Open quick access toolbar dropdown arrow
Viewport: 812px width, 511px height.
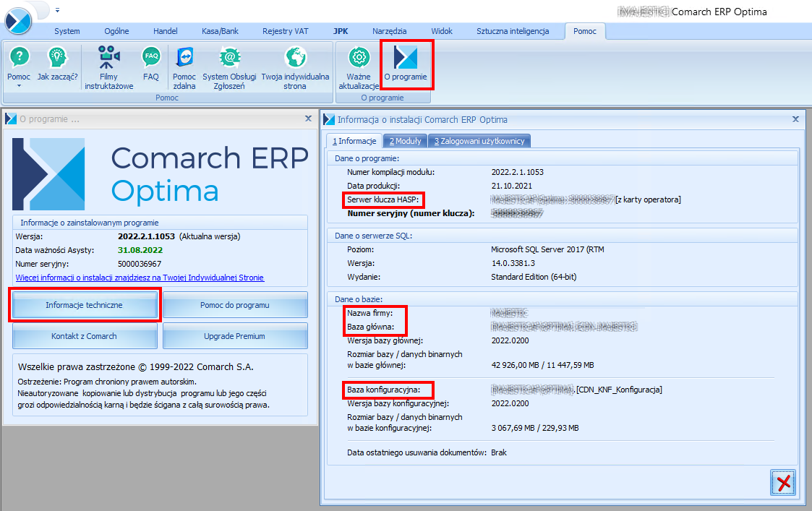57,10
